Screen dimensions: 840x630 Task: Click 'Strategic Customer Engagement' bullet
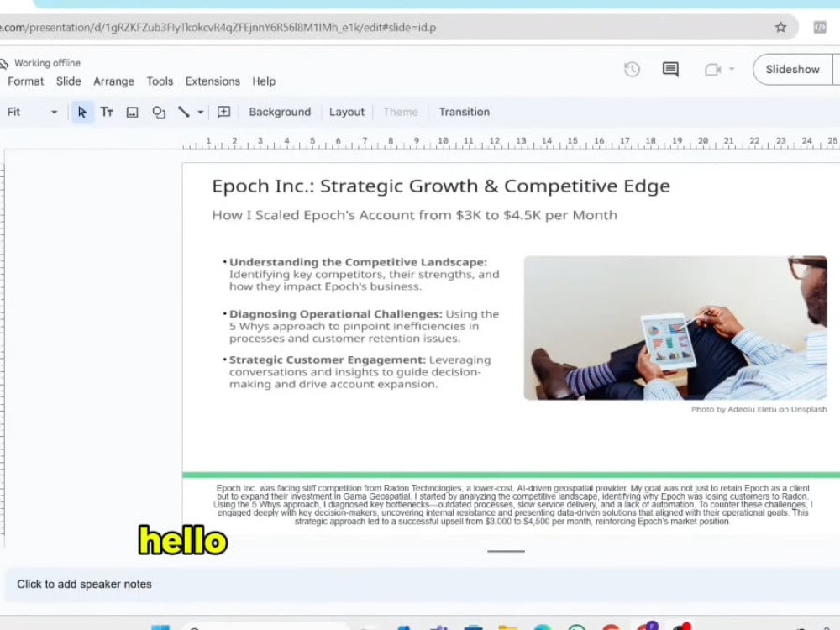[x=356, y=372]
